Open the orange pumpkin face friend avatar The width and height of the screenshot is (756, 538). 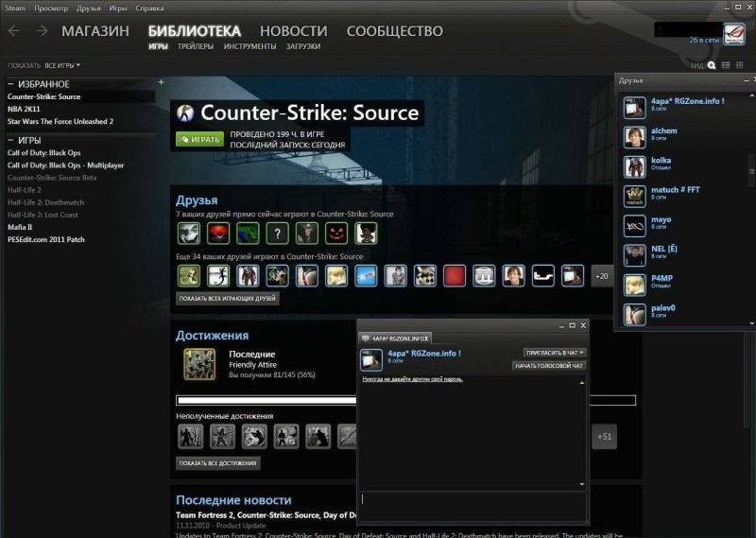pyautogui.click(x=336, y=234)
